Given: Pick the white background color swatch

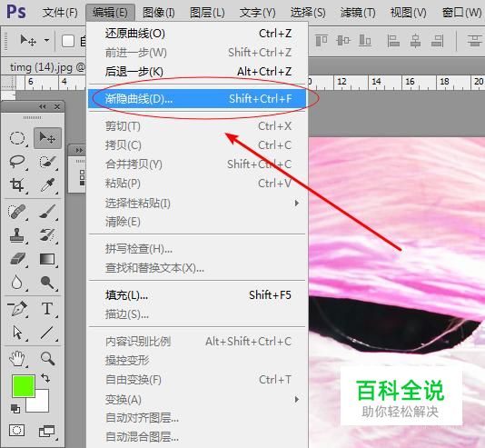Looking at the screenshot, I should click(41, 404).
